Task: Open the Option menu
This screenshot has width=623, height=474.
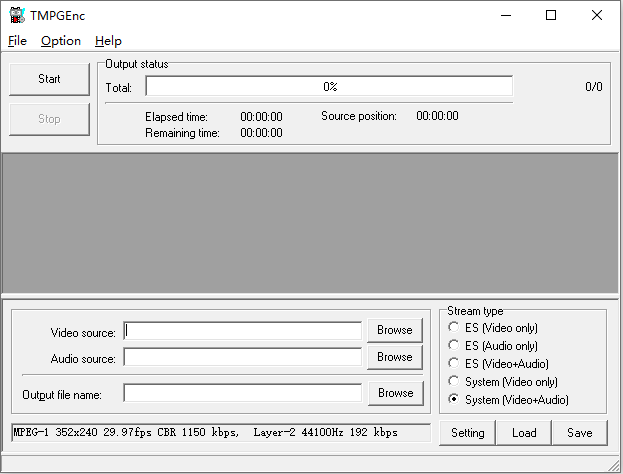Action: (61, 41)
